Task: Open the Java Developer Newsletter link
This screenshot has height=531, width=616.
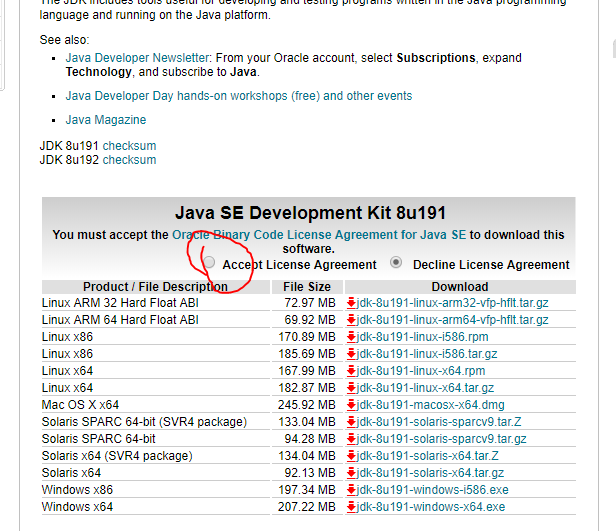Action: tap(138, 58)
